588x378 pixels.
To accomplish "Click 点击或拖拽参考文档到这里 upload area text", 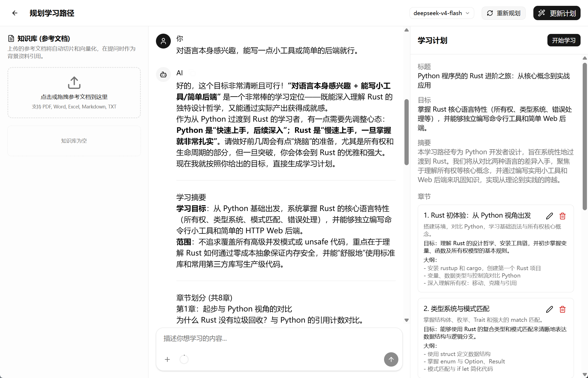I will pyautogui.click(x=74, y=97).
